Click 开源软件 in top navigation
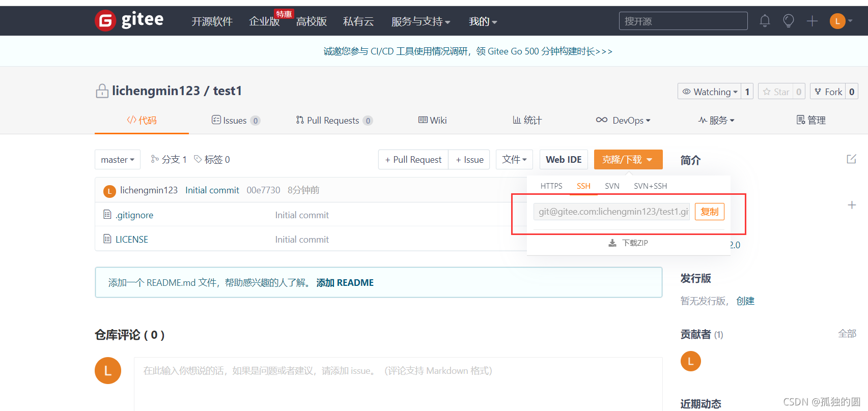Viewport: 868px width, 411px height. coord(212,21)
